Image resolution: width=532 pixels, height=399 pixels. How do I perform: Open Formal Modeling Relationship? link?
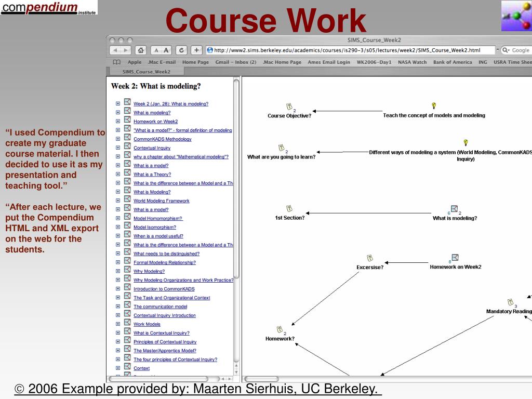click(x=165, y=262)
